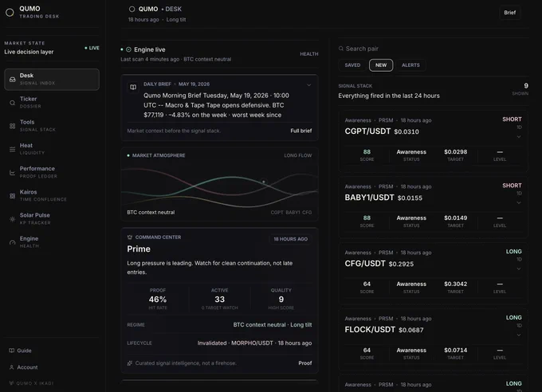542x392 pixels.
Task: Click the search magnifier icon
Action: (341, 49)
